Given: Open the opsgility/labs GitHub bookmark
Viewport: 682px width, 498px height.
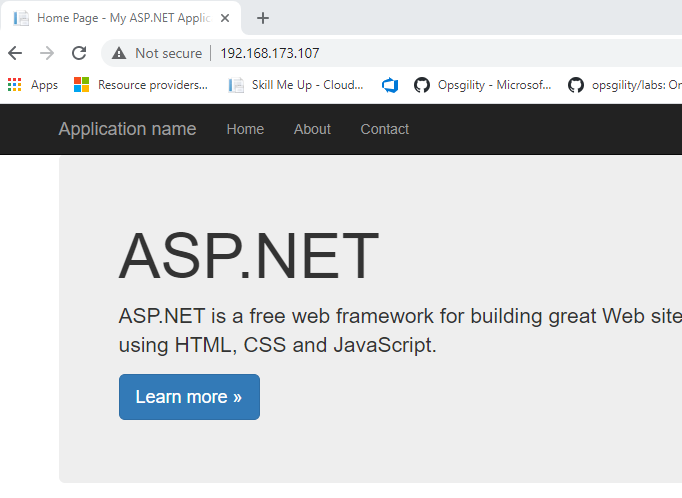Looking at the screenshot, I should [x=625, y=85].
